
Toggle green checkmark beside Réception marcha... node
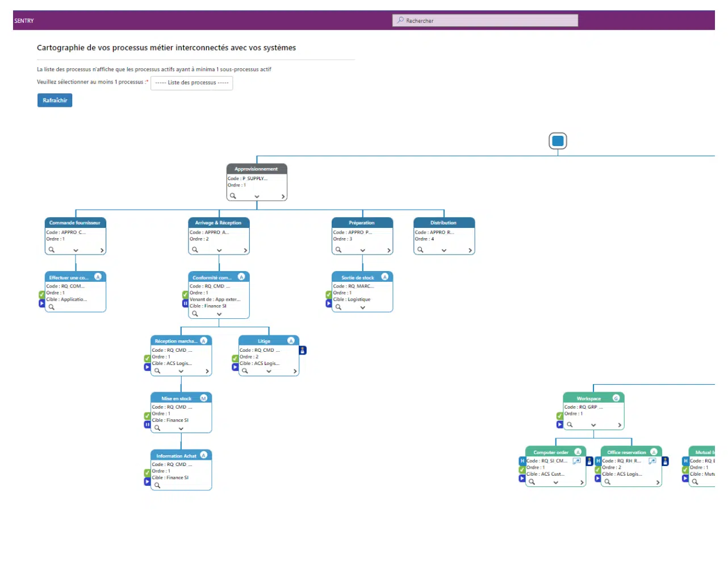[148, 359]
